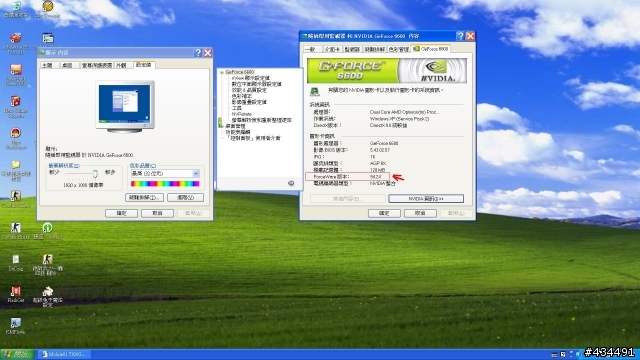The image size is (640, 360).
Task: Click 取消 in the NVIDIA dialog
Action: coord(420,213)
